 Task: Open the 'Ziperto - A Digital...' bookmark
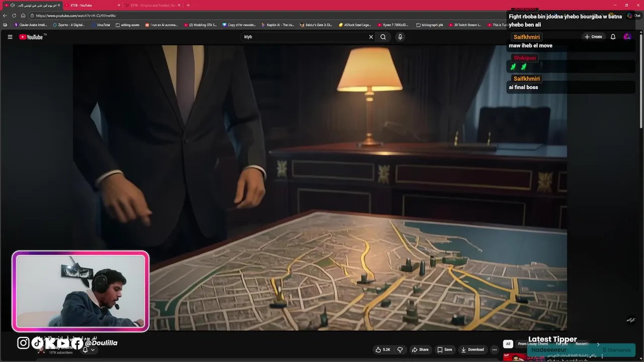69,25
